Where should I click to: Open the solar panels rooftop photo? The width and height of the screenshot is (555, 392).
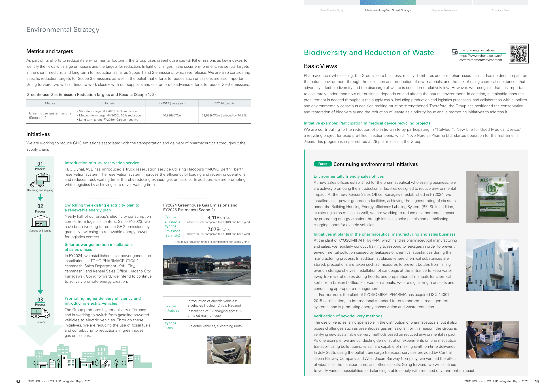(207, 265)
